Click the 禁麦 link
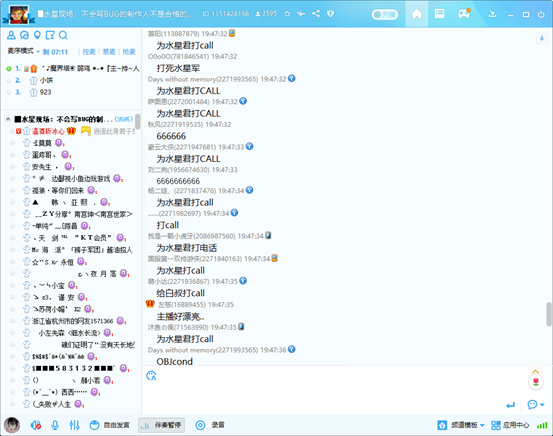The height and width of the screenshot is (436, 553). pyautogui.click(x=109, y=52)
